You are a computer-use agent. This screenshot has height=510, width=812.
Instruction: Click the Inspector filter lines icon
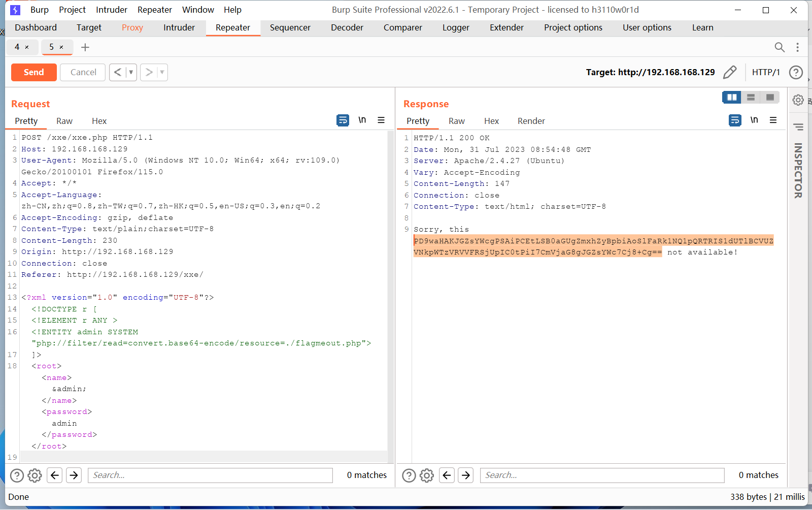coord(798,127)
